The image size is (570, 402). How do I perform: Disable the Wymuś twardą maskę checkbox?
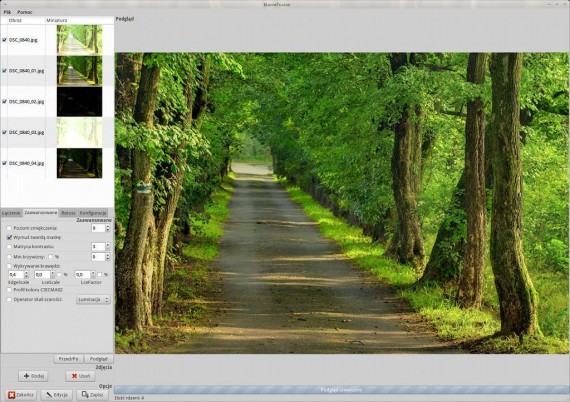pos(9,237)
